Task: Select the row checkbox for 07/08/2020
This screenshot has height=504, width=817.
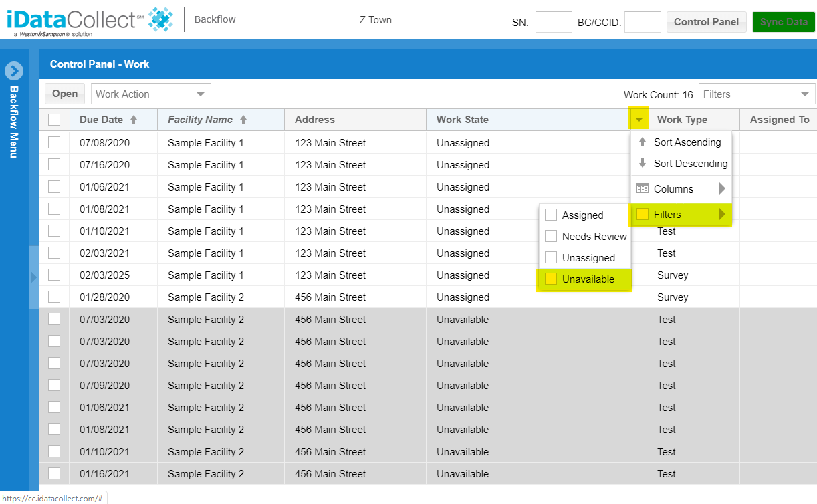Action: [x=54, y=142]
